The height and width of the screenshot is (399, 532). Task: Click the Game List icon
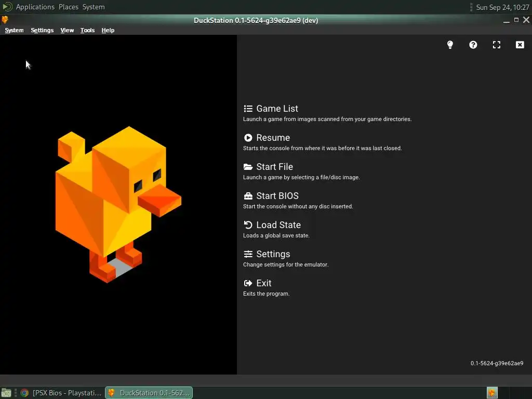coord(248,109)
